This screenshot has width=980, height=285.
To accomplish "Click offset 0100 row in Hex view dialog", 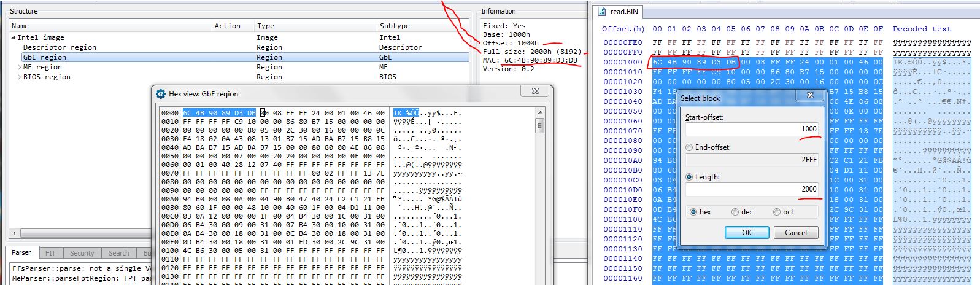I will 170,251.
